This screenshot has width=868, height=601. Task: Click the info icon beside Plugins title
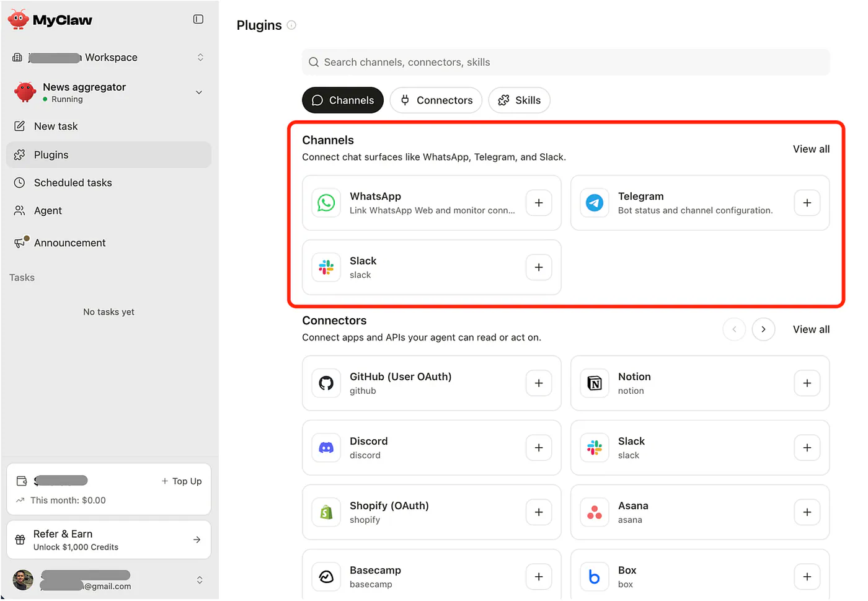[291, 25]
